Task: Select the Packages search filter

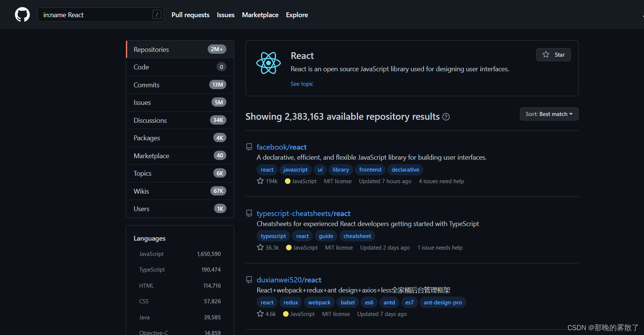Action: click(x=180, y=138)
